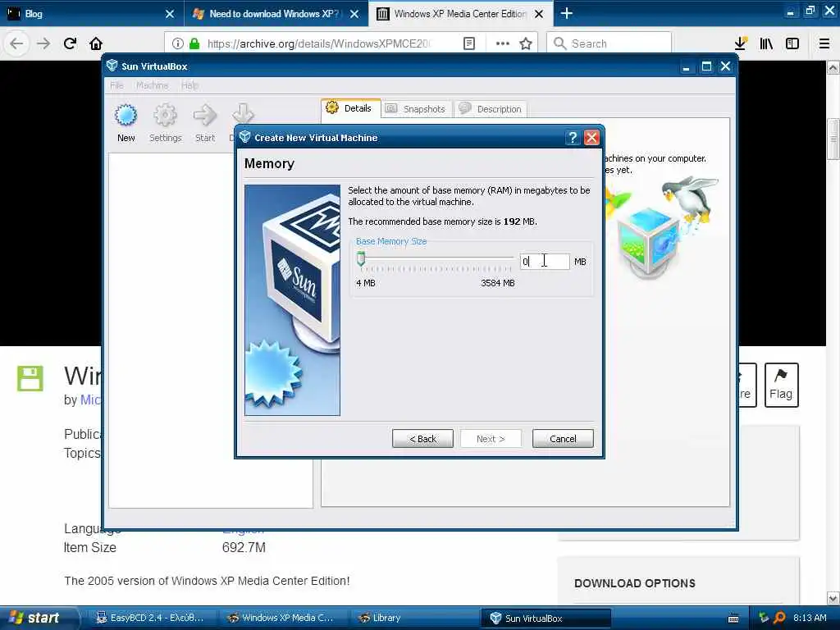Toggle reader view icon in address bar

pyautogui.click(x=468, y=43)
